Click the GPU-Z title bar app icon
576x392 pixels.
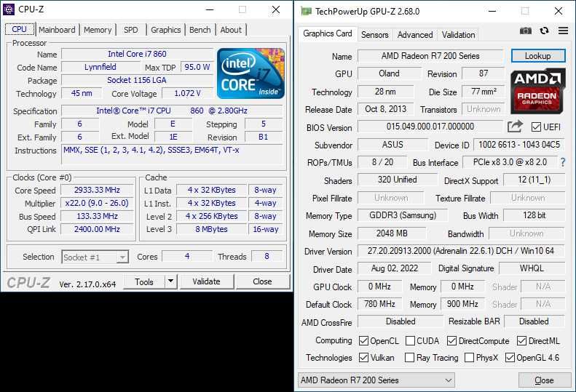306,11
